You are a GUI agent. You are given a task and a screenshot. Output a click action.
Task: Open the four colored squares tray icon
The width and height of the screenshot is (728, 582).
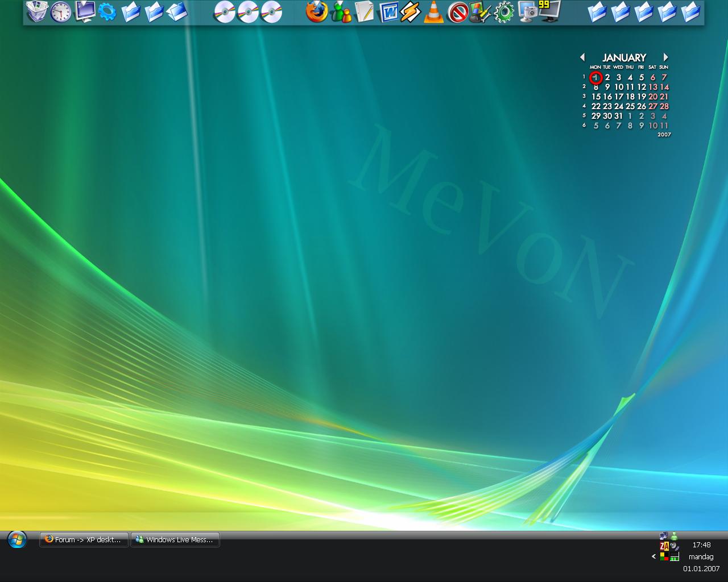click(x=664, y=556)
